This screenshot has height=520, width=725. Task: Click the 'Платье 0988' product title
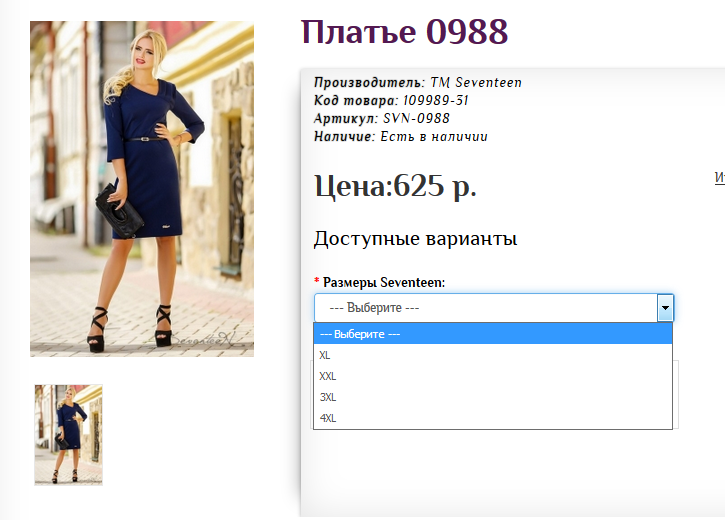click(405, 31)
